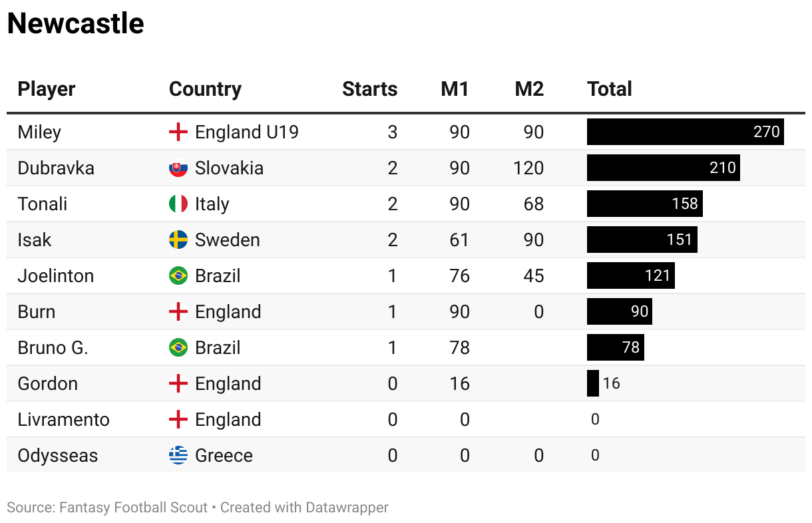This screenshot has width=812, height=523.
Task: Click the Brazil flag icon in Joelinton row
Action: 178,276
